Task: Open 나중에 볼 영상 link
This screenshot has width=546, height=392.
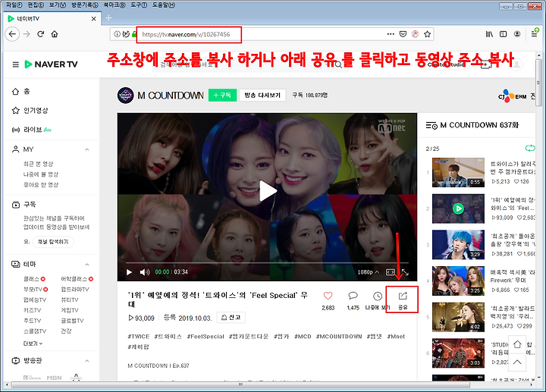Action: coord(41,174)
